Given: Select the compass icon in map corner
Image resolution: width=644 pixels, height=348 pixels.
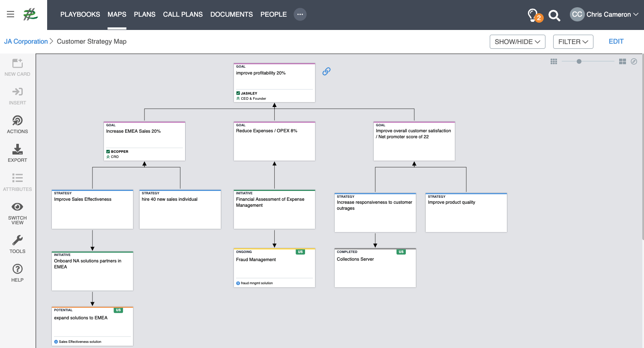Looking at the screenshot, I should point(634,62).
